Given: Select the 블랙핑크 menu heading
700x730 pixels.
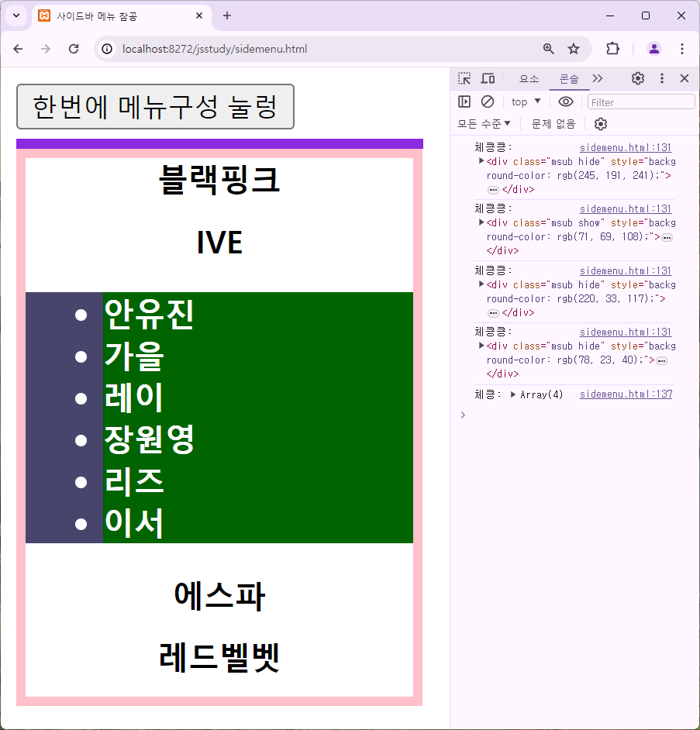Looking at the screenshot, I should click(219, 180).
